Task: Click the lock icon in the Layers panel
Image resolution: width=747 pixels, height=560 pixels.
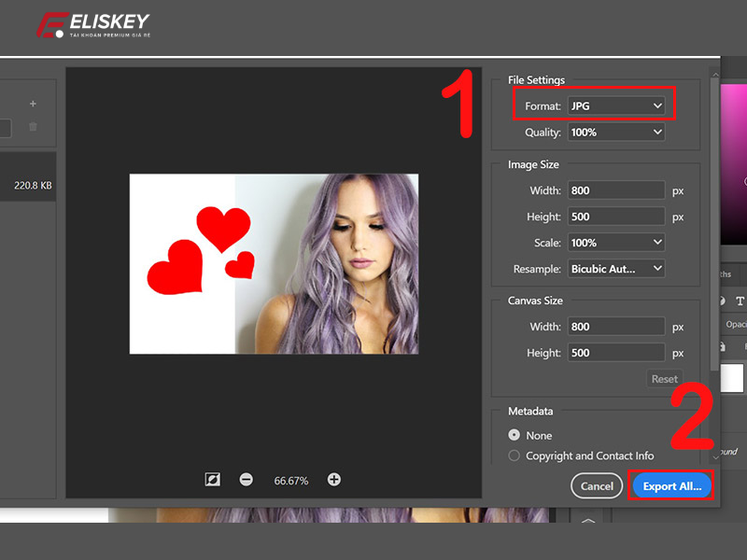Action: pyautogui.click(x=722, y=345)
